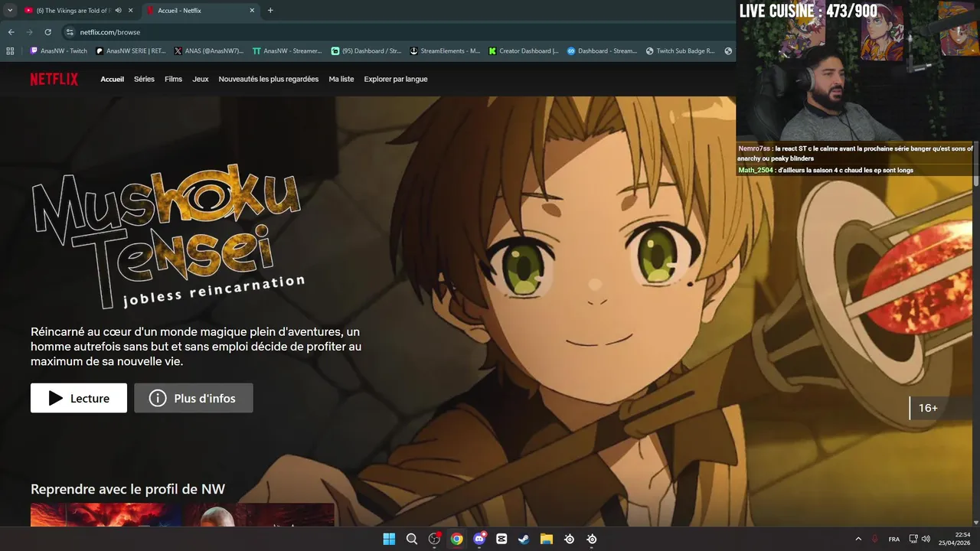Click the Mushoku Tensei title logo

167,237
